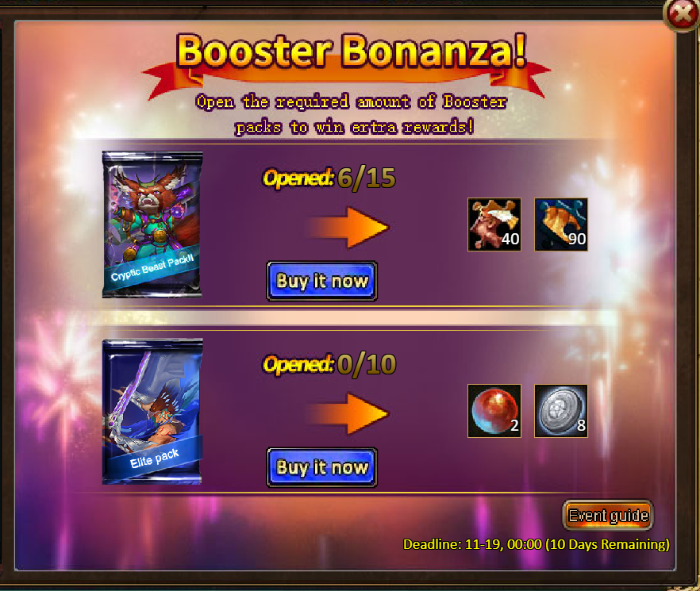Screen dimensions: 700x591
Task: Open the Elite pack image
Action: [x=152, y=412]
